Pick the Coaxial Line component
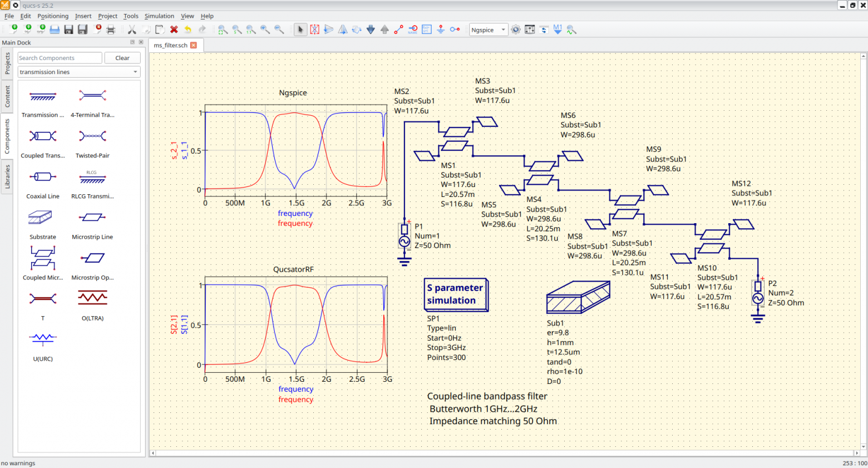This screenshot has height=468, width=868. click(x=43, y=184)
